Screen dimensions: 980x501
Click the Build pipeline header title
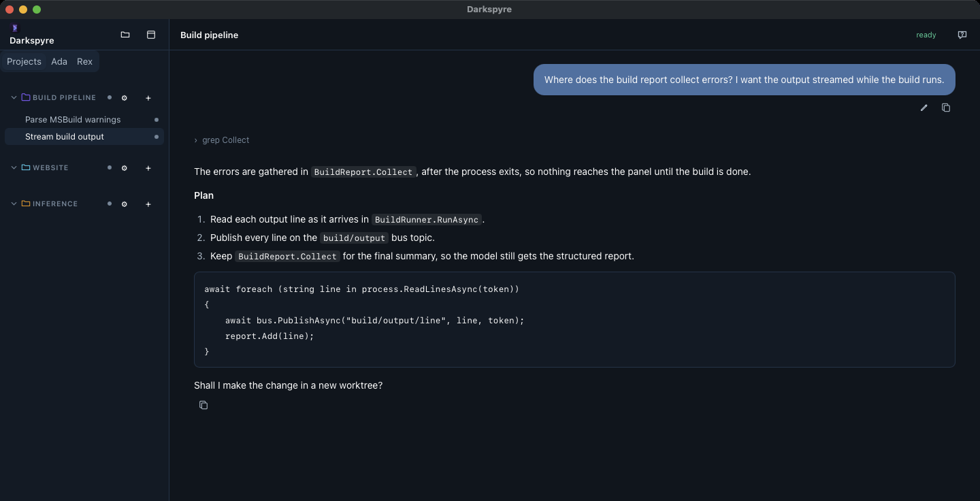[x=209, y=35]
